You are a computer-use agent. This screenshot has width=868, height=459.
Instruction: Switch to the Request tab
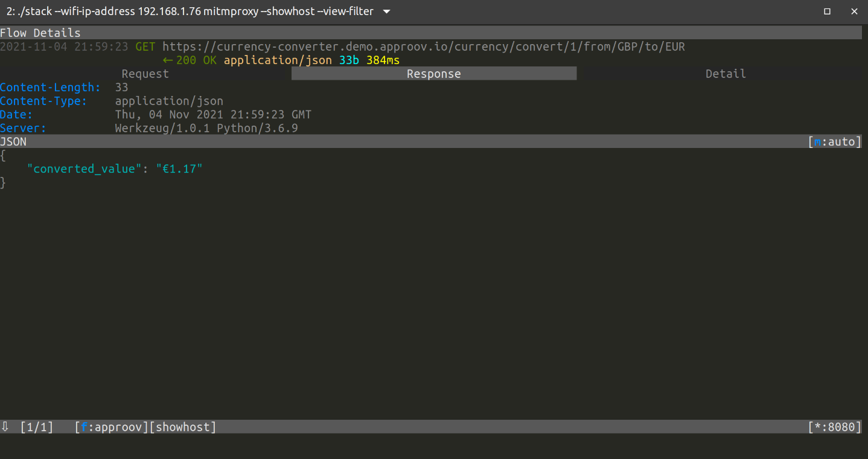point(145,74)
